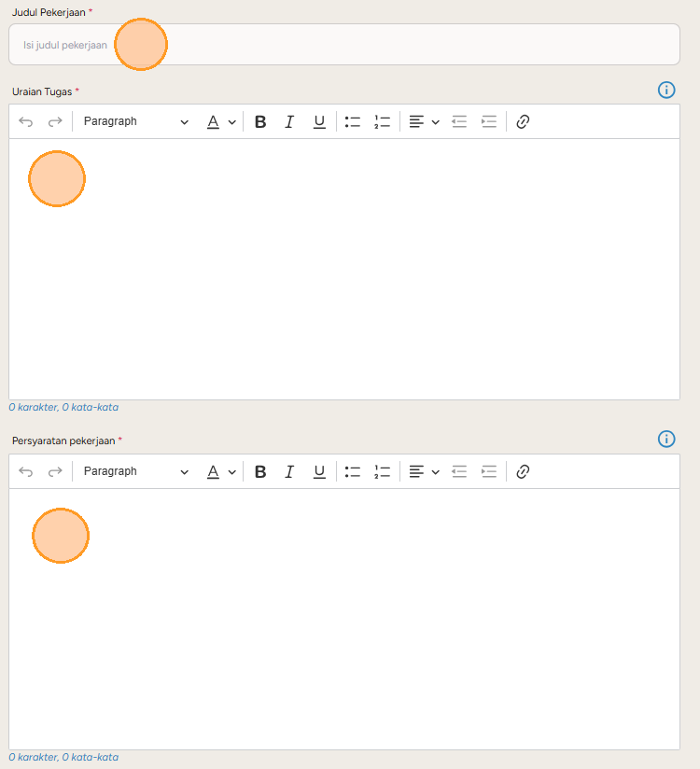Open font color picker in Persyaratan pekerjaan toolbar
This screenshot has height=769, width=700.
point(221,471)
